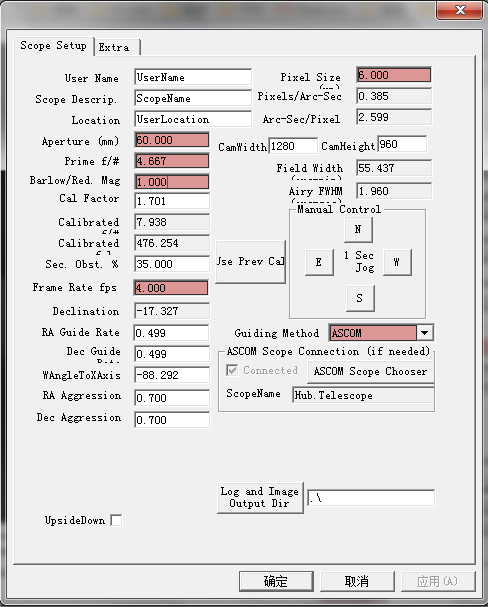Click the Dec Aggression field
The height and width of the screenshot is (607, 488).
(x=172, y=420)
